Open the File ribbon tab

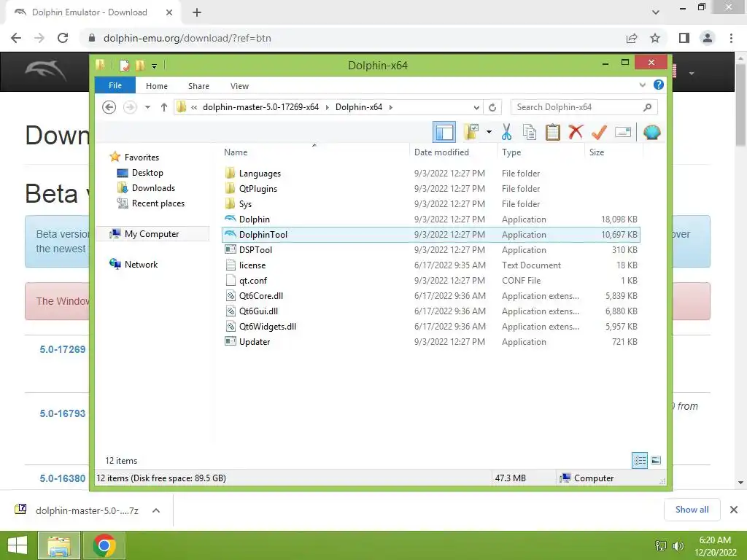pos(115,86)
